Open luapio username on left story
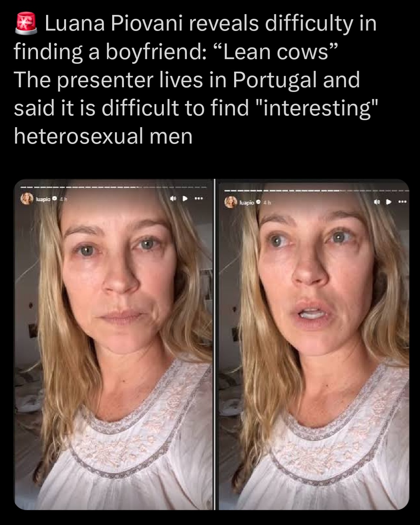 (x=43, y=199)
